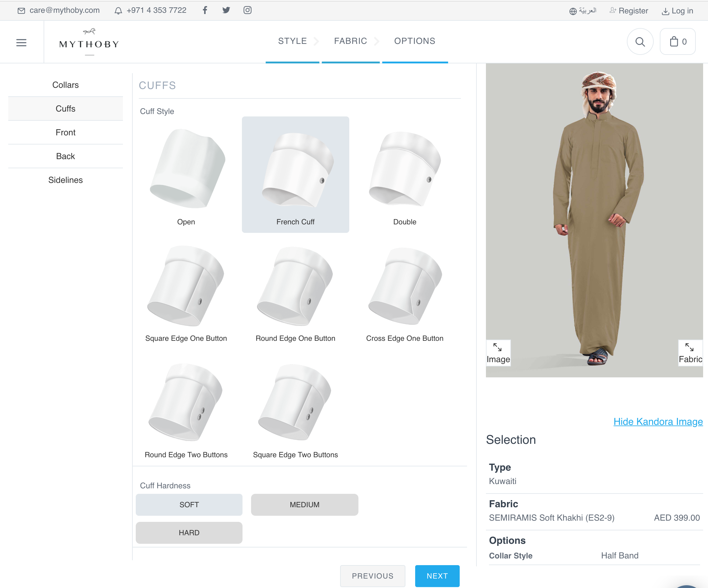Open the shopping bag cart
Viewport: 708px width, 588px height.
pos(678,42)
